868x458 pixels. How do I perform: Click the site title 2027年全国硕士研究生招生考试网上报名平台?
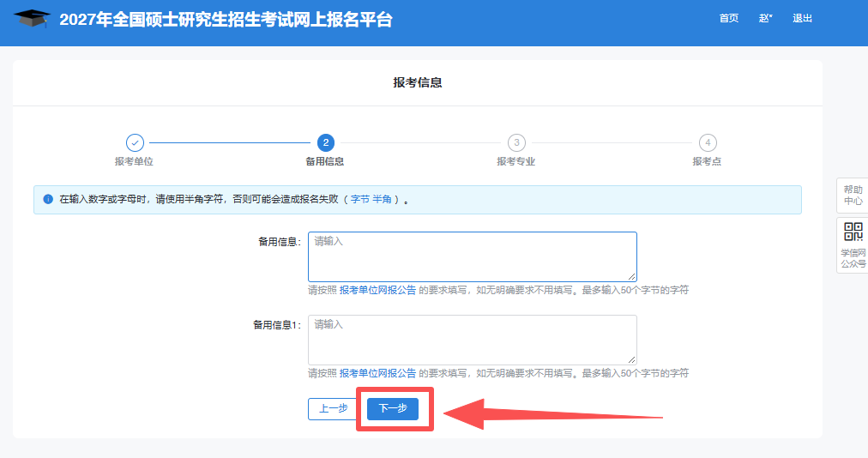click(226, 20)
